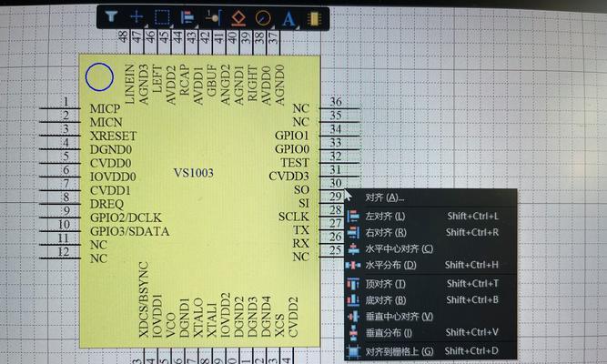Select 垂直分布 (I) distribute vertically

pos(430,332)
